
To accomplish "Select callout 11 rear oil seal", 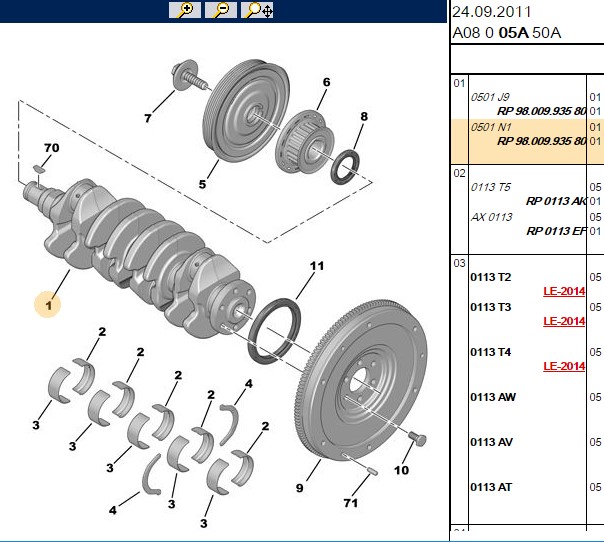I will click(x=317, y=266).
